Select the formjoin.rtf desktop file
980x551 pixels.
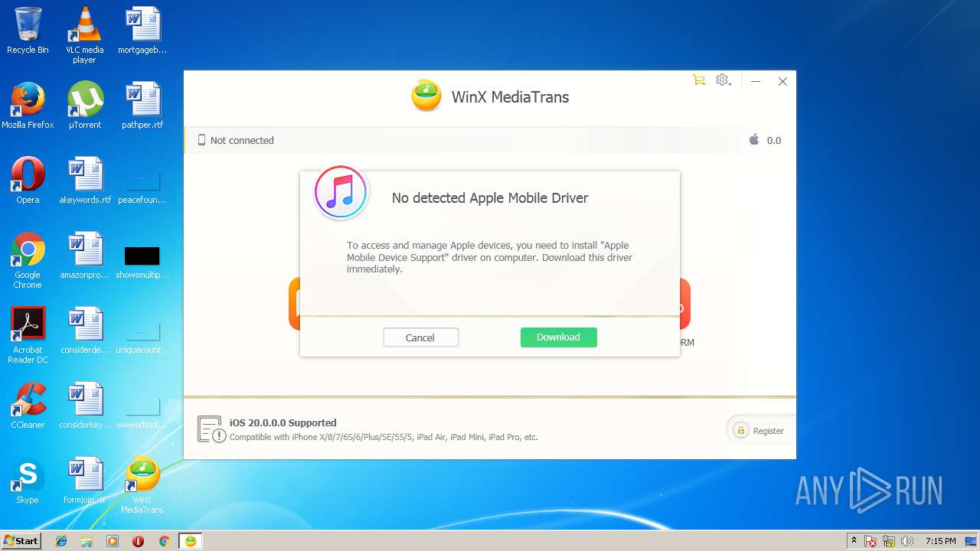click(85, 481)
